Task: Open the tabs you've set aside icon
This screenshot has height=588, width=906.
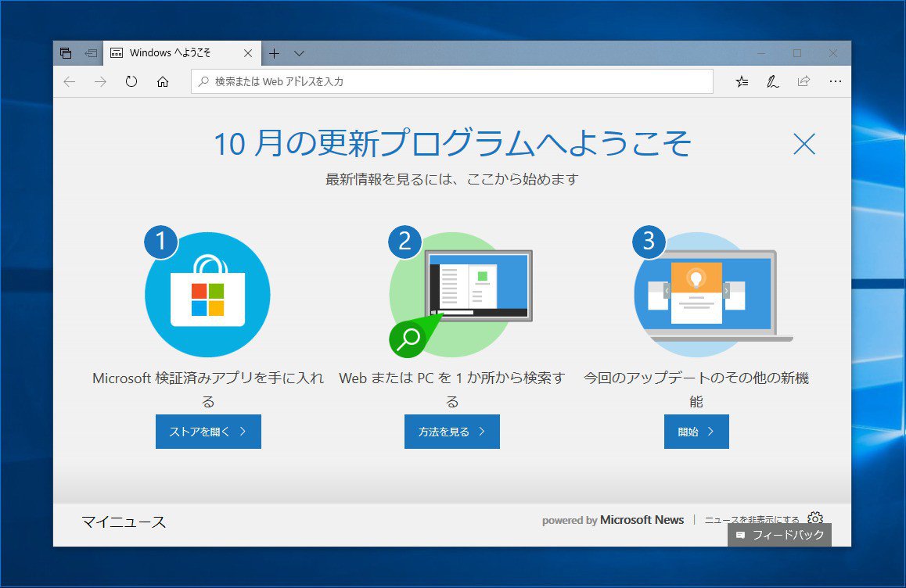Action: click(x=66, y=53)
